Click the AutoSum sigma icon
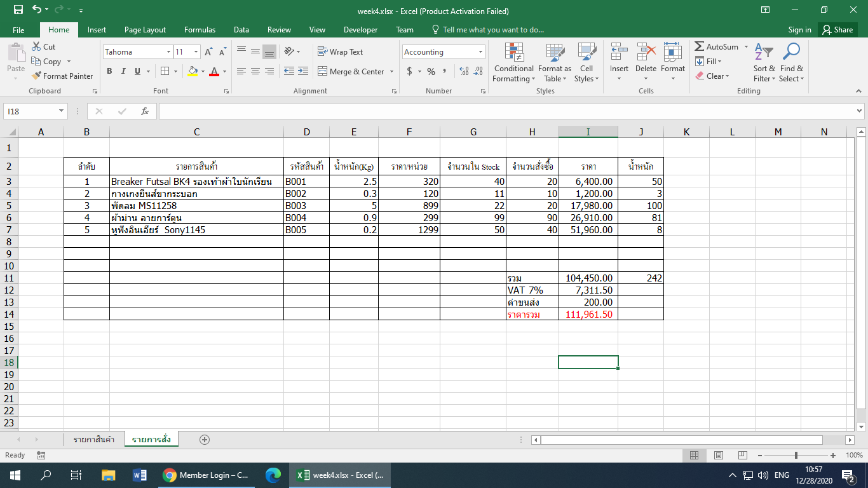The image size is (868, 488). pos(700,47)
